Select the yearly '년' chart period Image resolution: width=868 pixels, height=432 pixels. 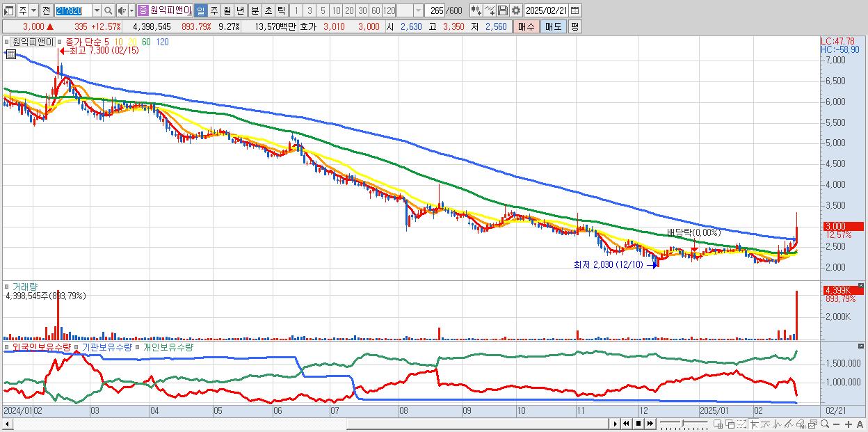[240, 10]
